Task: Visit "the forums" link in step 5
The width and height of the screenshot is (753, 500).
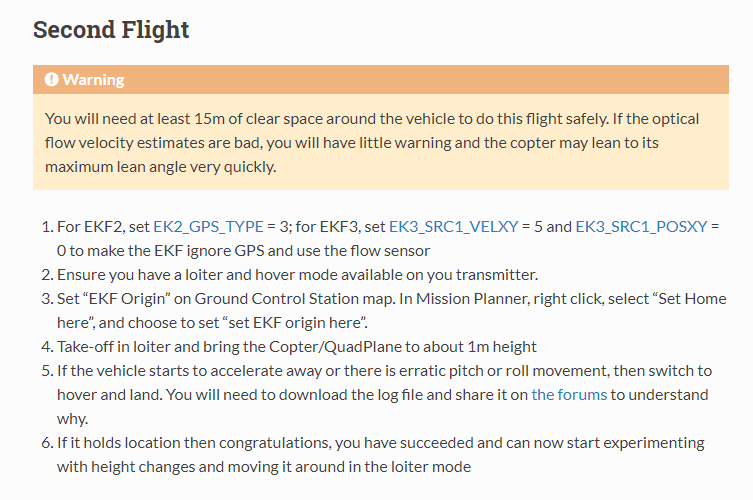Action: pyautogui.click(x=569, y=395)
